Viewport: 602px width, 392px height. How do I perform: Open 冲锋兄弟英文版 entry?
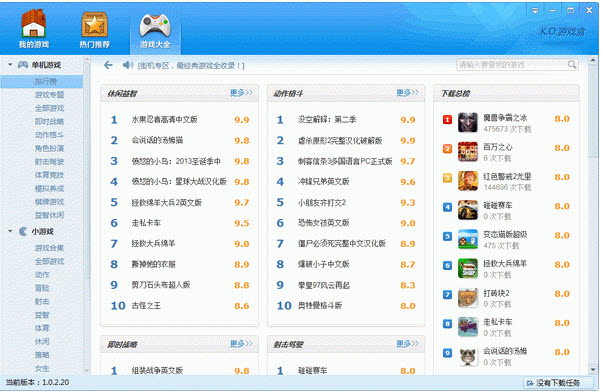coord(323,182)
